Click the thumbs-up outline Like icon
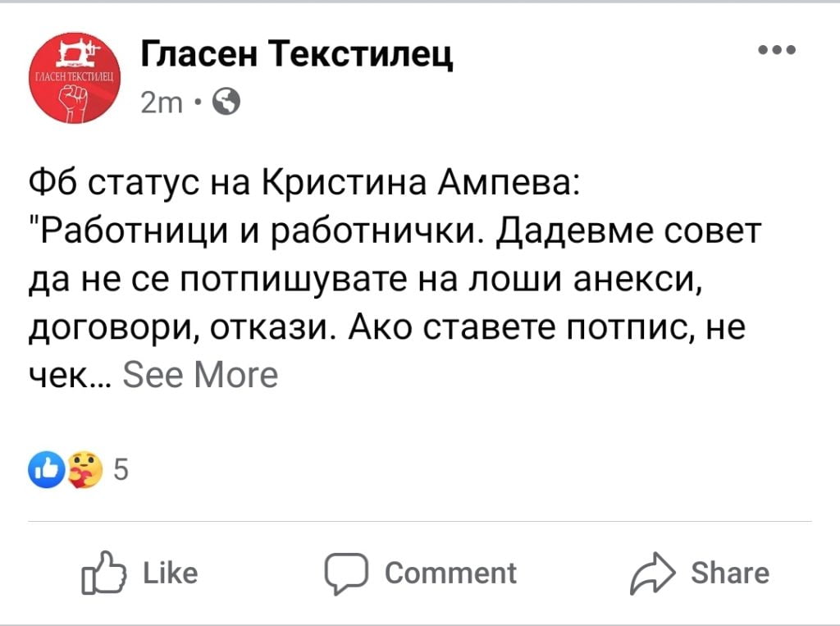The image size is (840, 626). (103, 573)
